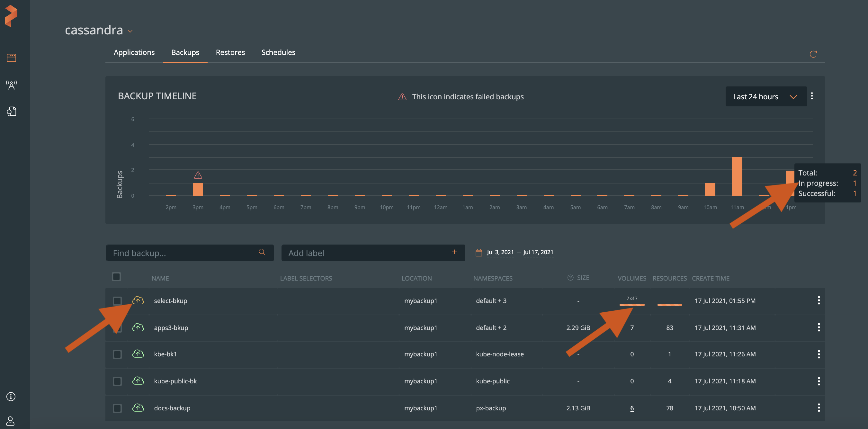Image resolution: width=868 pixels, height=429 pixels.
Task: Click the search magnifier in Find backup
Action: 262,252
